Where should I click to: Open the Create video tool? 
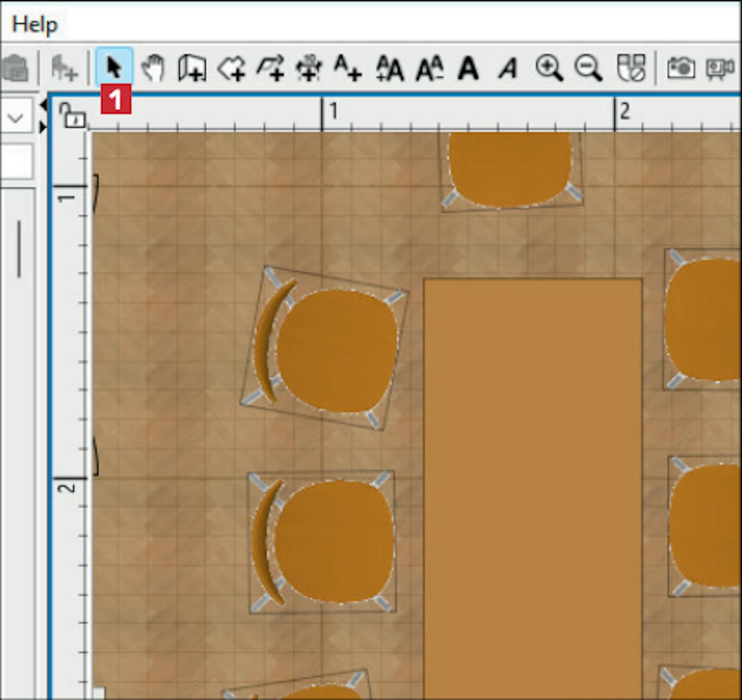(x=720, y=68)
